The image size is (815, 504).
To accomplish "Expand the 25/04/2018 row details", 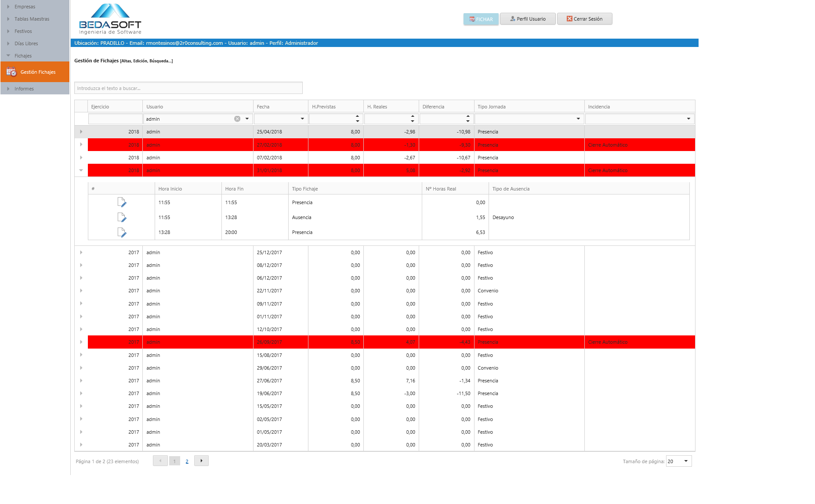I will [81, 132].
